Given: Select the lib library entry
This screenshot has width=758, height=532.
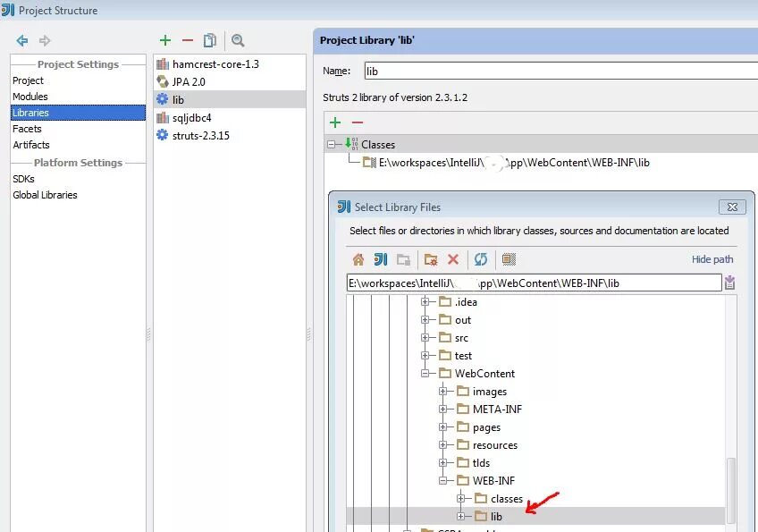Looking at the screenshot, I should click(x=230, y=99).
